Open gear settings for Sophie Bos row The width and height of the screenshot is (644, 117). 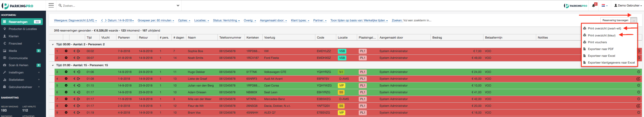coord(66,51)
